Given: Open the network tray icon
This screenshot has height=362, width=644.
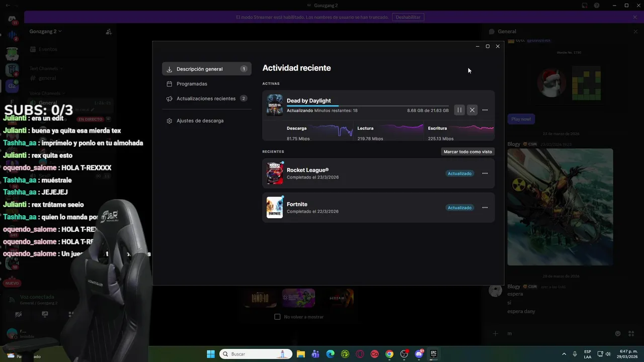Looking at the screenshot, I should pyautogui.click(x=601, y=354).
